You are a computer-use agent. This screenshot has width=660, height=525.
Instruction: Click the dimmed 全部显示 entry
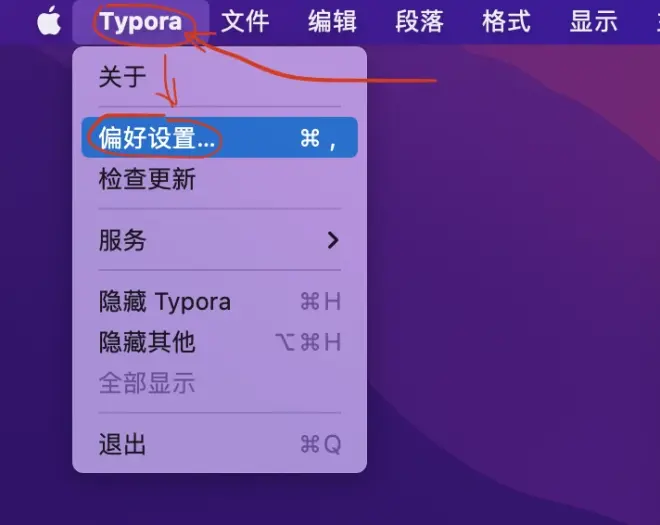(219, 383)
